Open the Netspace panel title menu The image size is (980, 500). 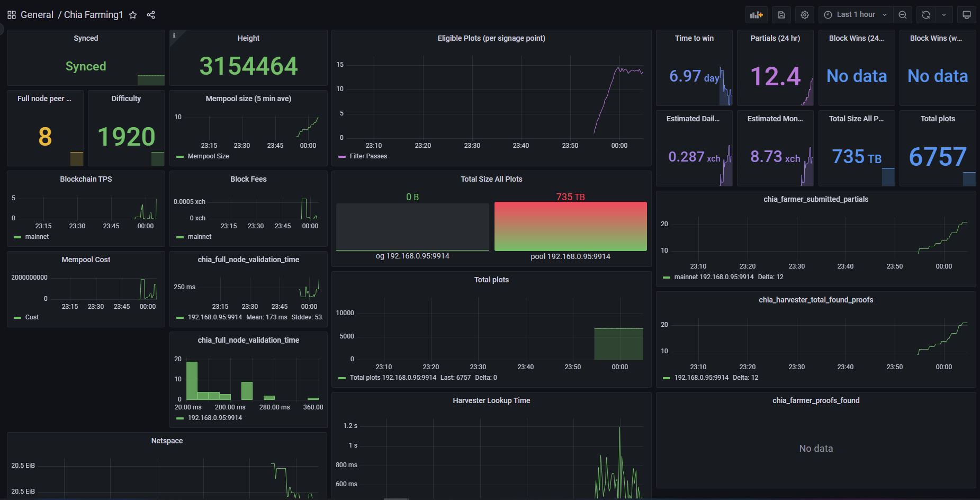click(167, 441)
